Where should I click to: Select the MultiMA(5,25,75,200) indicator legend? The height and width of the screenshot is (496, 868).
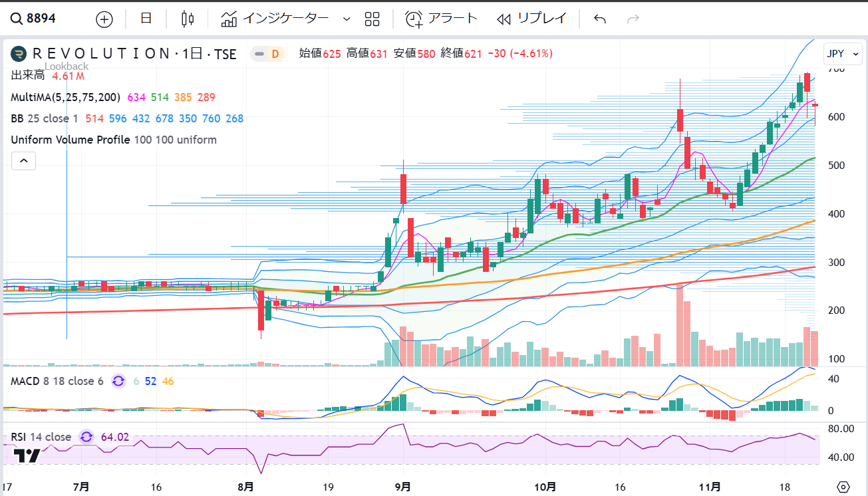tap(65, 97)
